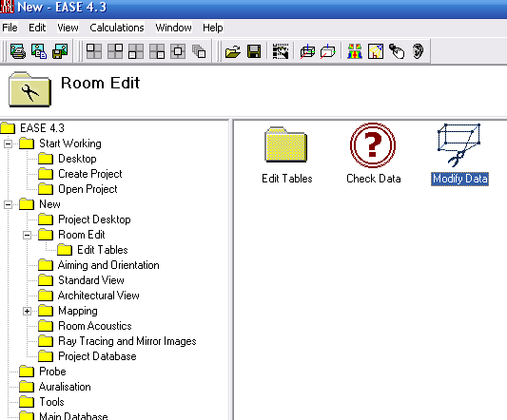
Task: Click the Modify Data label
Action: [459, 179]
